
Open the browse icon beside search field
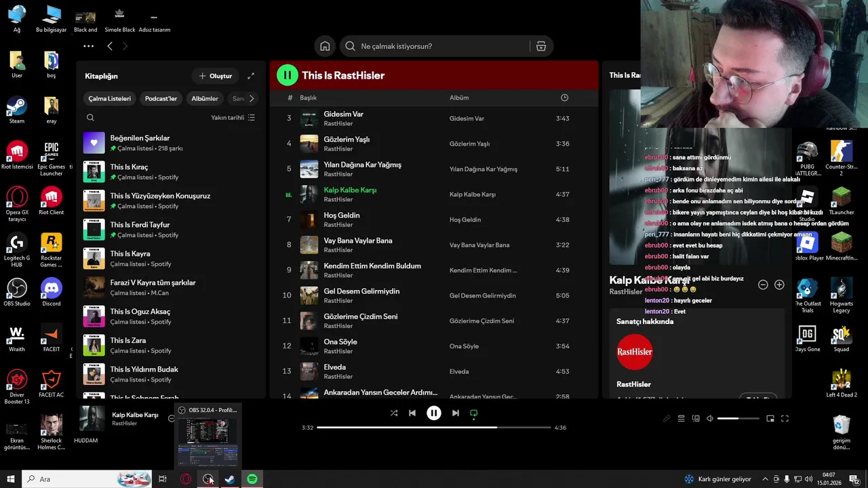coord(540,46)
